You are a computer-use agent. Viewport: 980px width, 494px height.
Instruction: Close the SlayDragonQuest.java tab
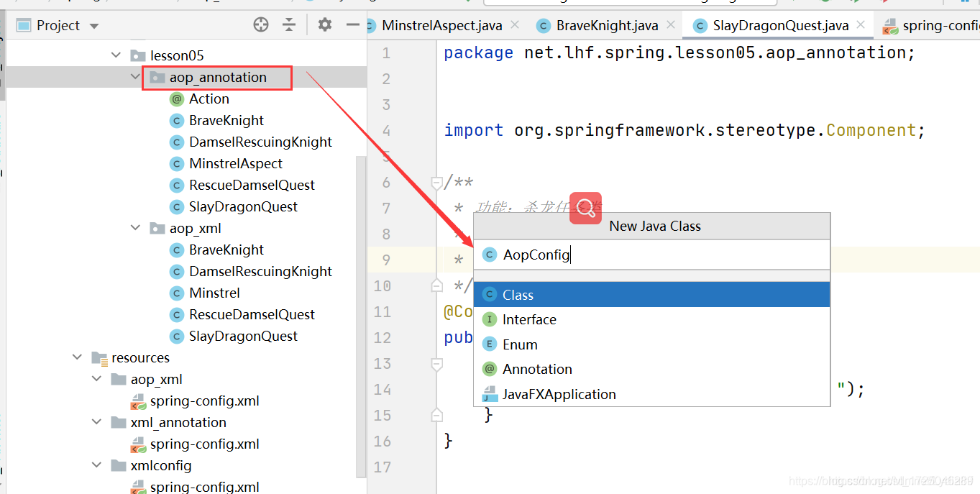[x=861, y=24]
